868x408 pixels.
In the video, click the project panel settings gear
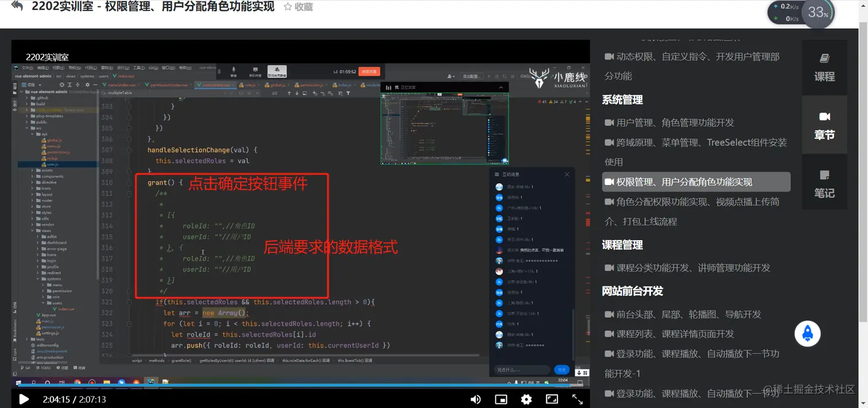pos(87,85)
